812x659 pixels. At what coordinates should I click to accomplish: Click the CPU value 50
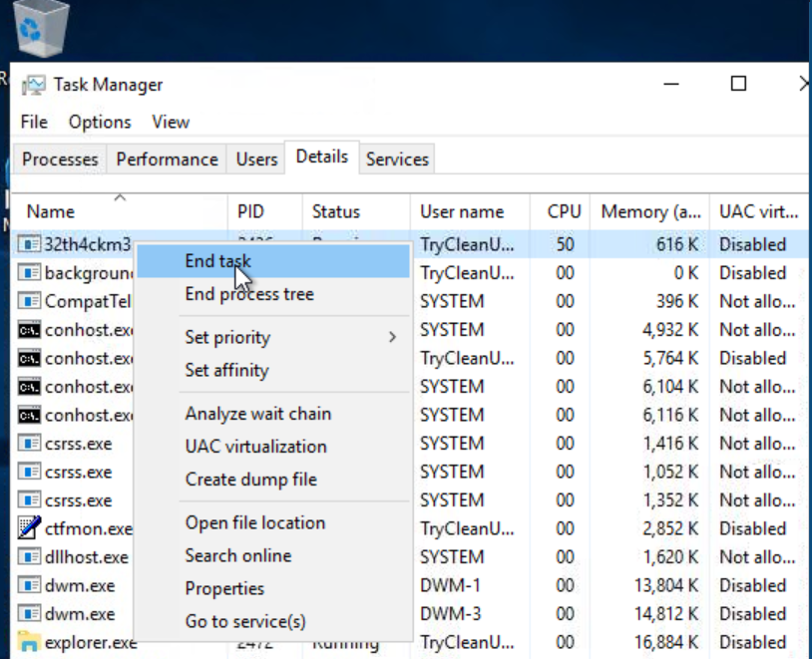click(565, 244)
